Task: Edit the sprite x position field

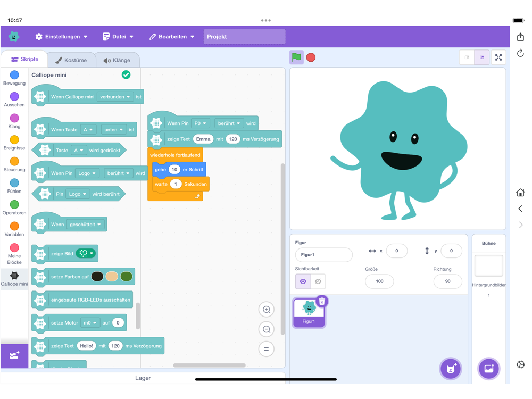Action: (397, 251)
